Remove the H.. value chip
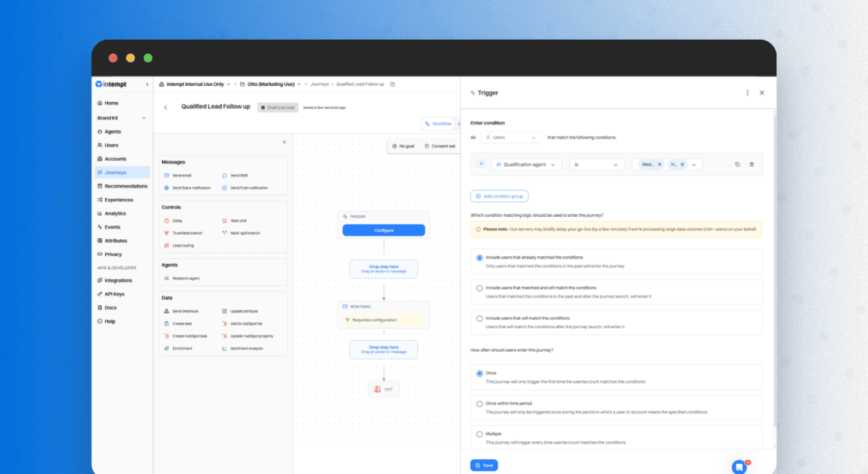 [x=682, y=165]
